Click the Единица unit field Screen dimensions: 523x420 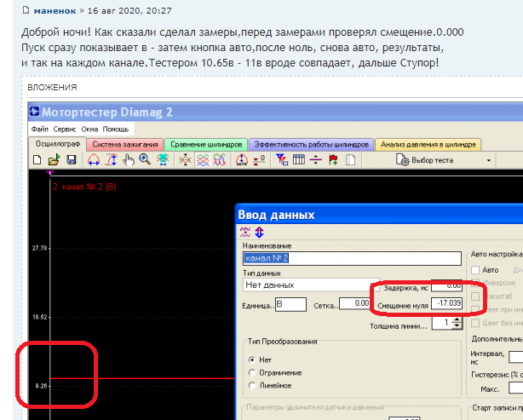pyautogui.click(x=290, y=304)
